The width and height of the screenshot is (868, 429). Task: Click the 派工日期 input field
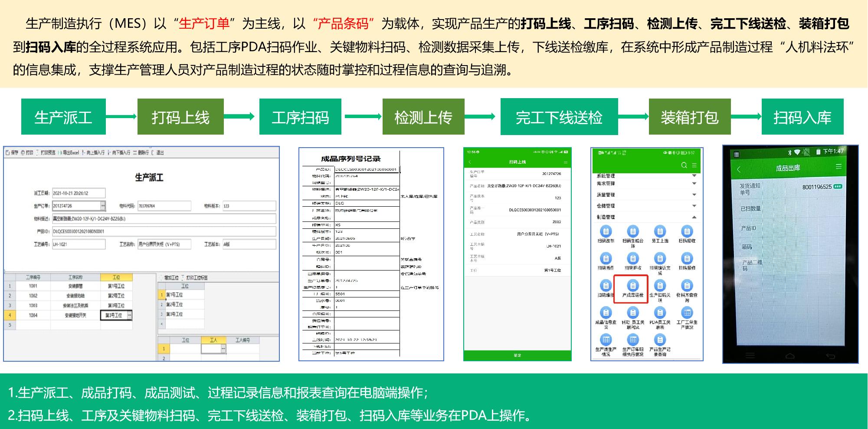79,193
